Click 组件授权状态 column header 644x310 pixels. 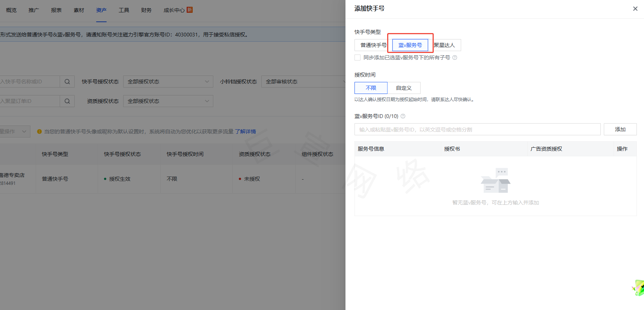[x=318, y=154]
